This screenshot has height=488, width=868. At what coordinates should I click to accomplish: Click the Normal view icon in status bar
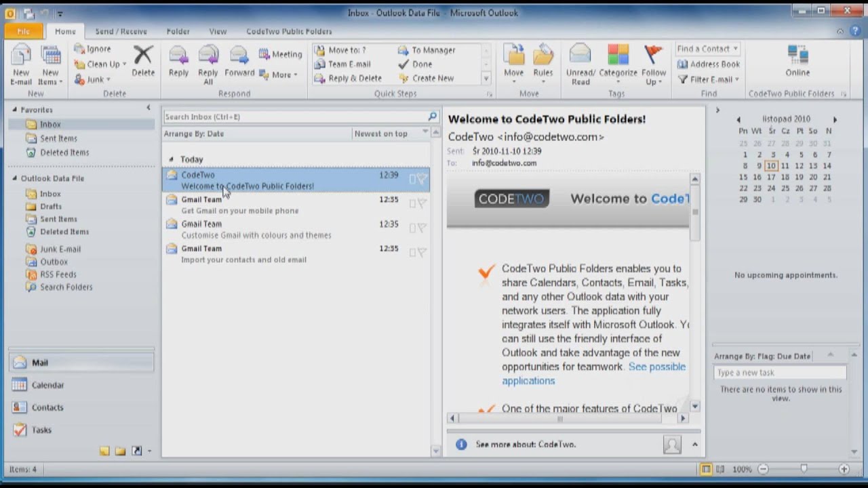(706, 469)
